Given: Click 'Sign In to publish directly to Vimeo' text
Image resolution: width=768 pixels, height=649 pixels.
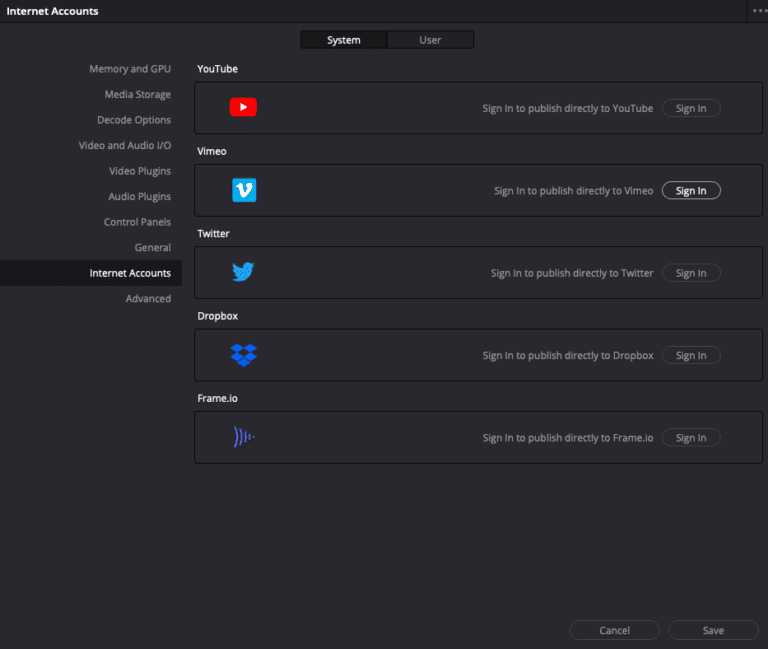Looking at the screenshot, I should pyautogui.click(x=574, y=191).
